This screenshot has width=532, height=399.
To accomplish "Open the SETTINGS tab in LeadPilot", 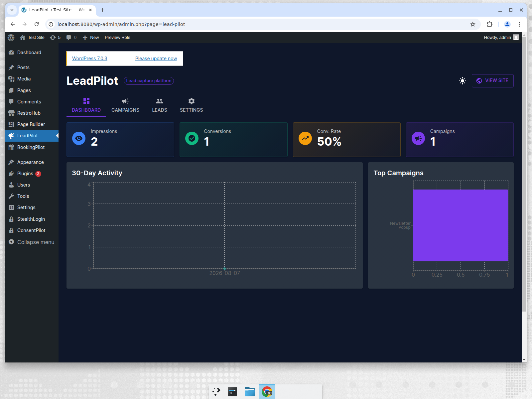I will click(191, 105).
